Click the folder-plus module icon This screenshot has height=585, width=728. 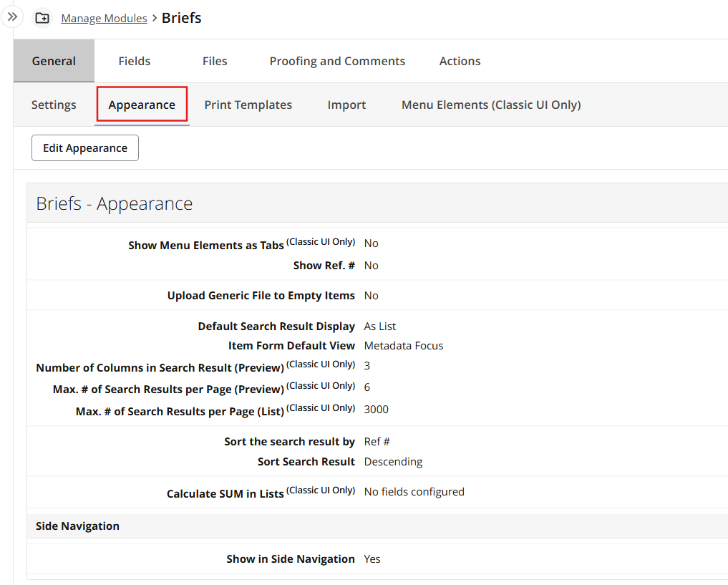tap(42, 18)
